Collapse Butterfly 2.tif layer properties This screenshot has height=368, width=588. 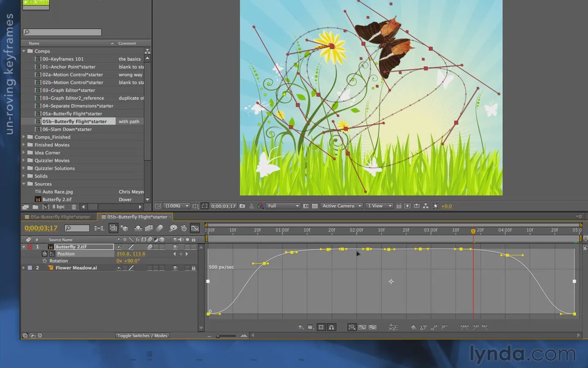(x=24, y=247)
